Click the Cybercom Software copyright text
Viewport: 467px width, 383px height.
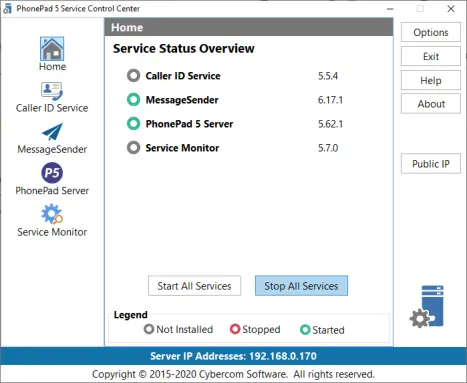[233, 374]
